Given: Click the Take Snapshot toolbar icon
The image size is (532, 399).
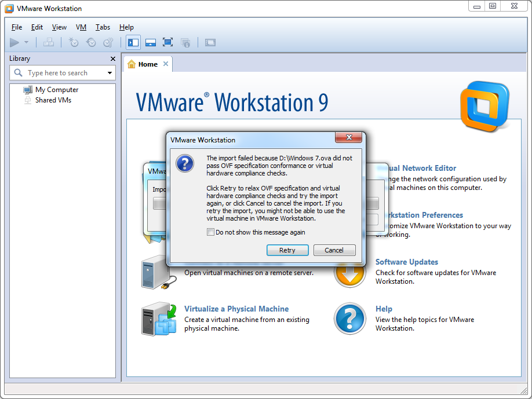Looking at the screenshot, I should [74, 42].
